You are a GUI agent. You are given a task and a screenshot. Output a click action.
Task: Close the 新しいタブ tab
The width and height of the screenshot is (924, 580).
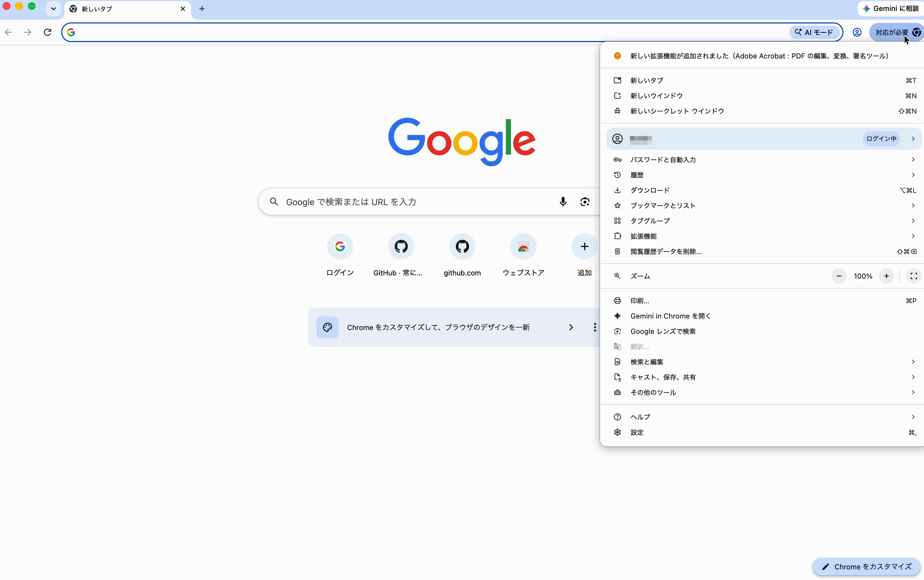[183, 8]
